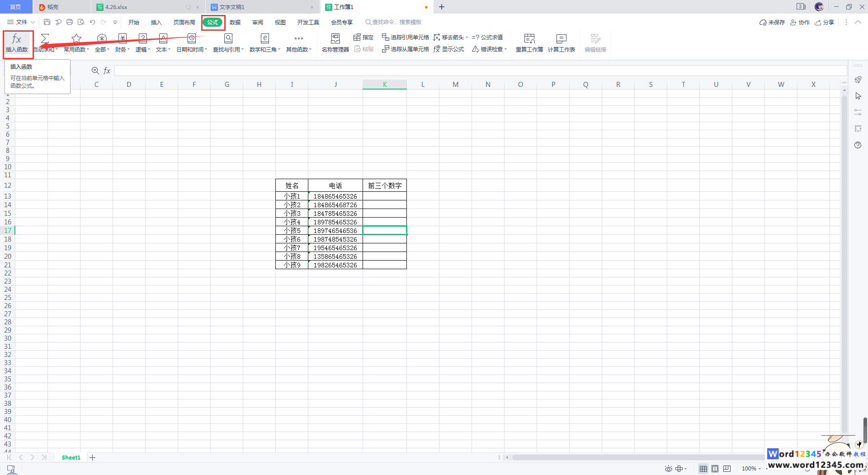Click Trace Precedents (追踪引用单元格)

406,37
